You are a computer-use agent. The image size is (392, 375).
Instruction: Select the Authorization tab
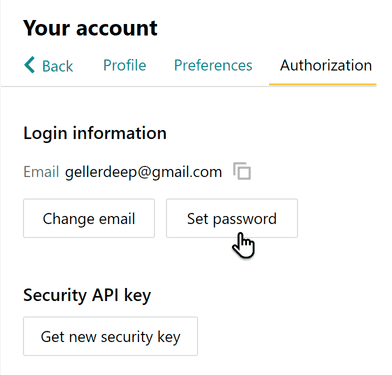tap(326, 65)
